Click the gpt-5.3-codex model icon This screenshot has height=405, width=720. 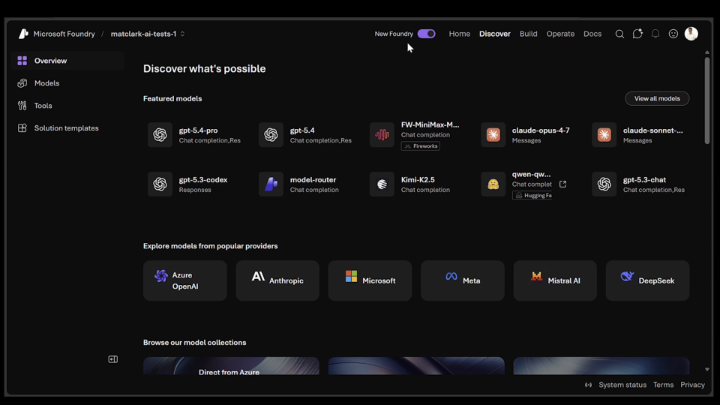(160, 184)
